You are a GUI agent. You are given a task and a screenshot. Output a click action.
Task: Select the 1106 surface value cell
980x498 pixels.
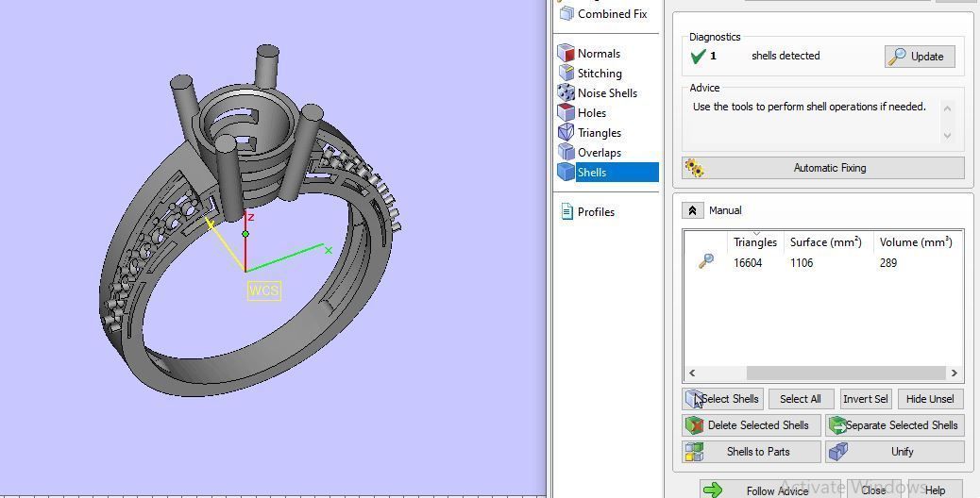tap(802, 263)
